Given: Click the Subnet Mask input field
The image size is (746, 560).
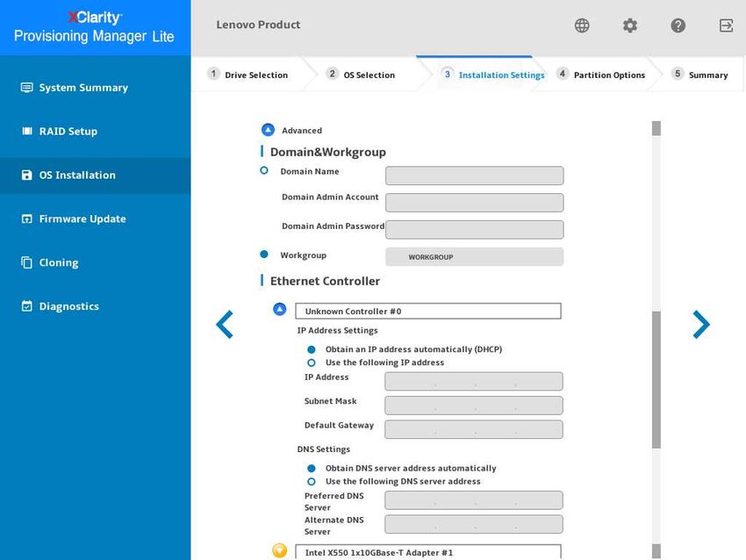Looking at the screenshot, I should tap(474, 406).
